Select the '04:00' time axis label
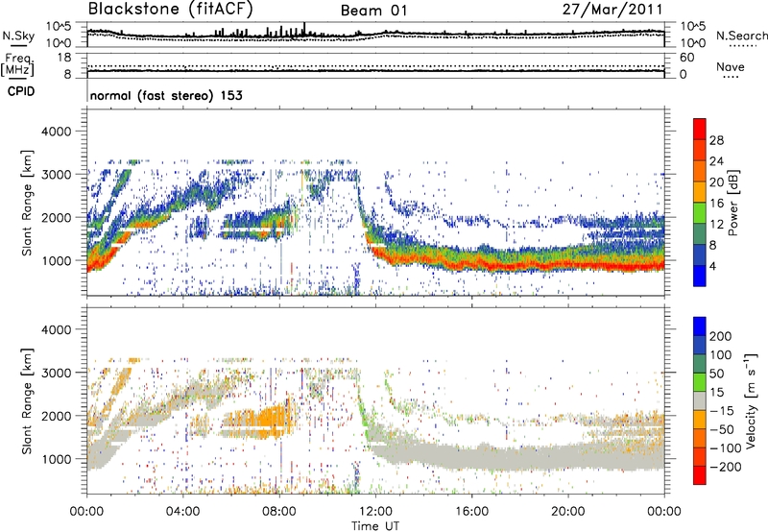 point(183,512)
